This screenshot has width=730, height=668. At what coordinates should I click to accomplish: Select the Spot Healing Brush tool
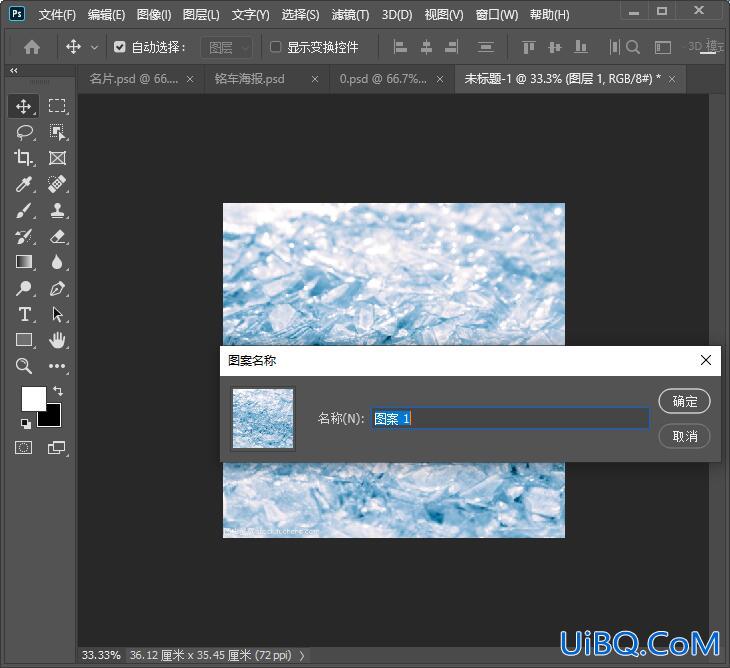pos(57,184)
